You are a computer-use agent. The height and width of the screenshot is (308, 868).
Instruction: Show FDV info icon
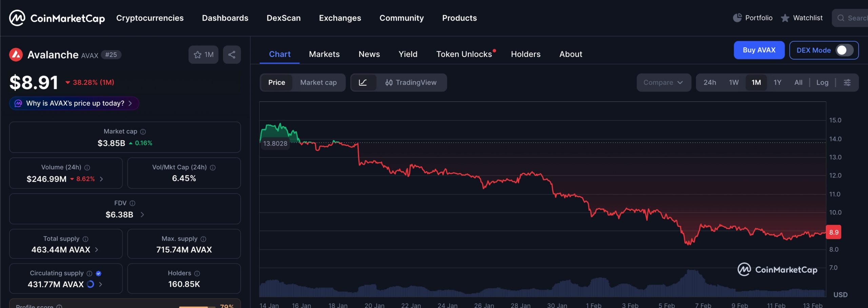point(133,203)
